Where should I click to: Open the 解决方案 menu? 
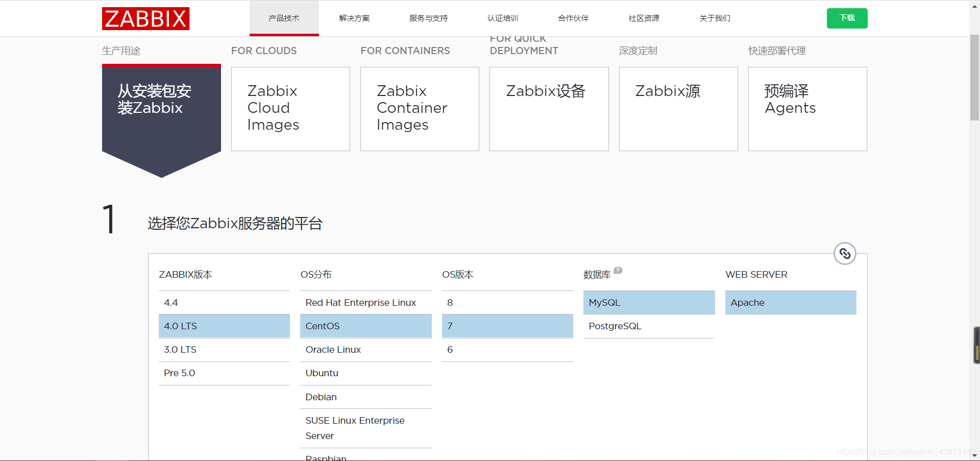coord(354,18)
